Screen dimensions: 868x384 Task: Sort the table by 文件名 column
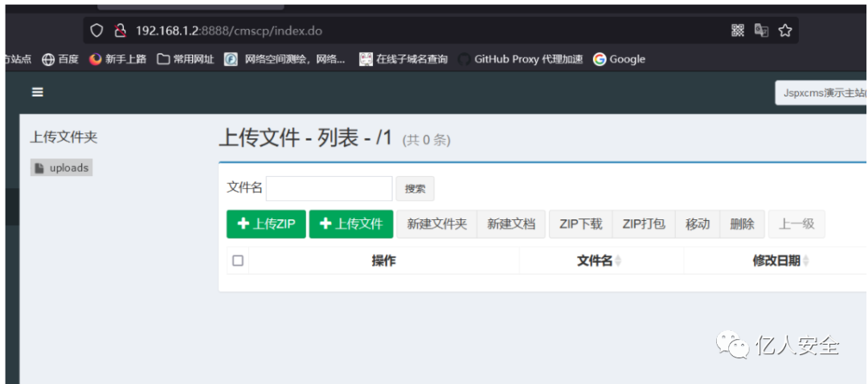coord(600,260)
